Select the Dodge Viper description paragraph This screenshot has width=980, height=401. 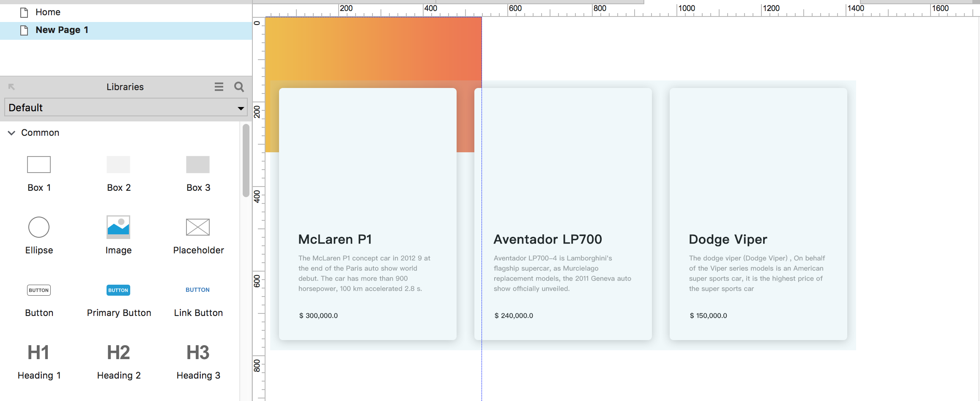point(757,273)
